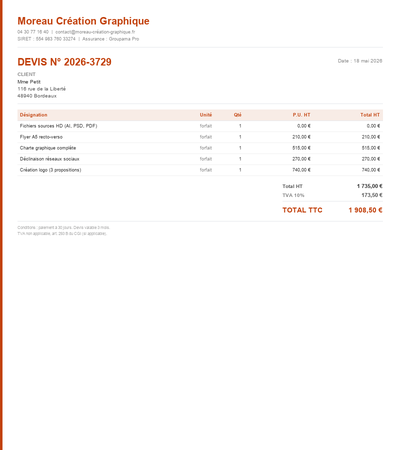The width and height of the screenshot is (400, 450).
Task: Open the contact email address in the header
Action: click(95, 32)
